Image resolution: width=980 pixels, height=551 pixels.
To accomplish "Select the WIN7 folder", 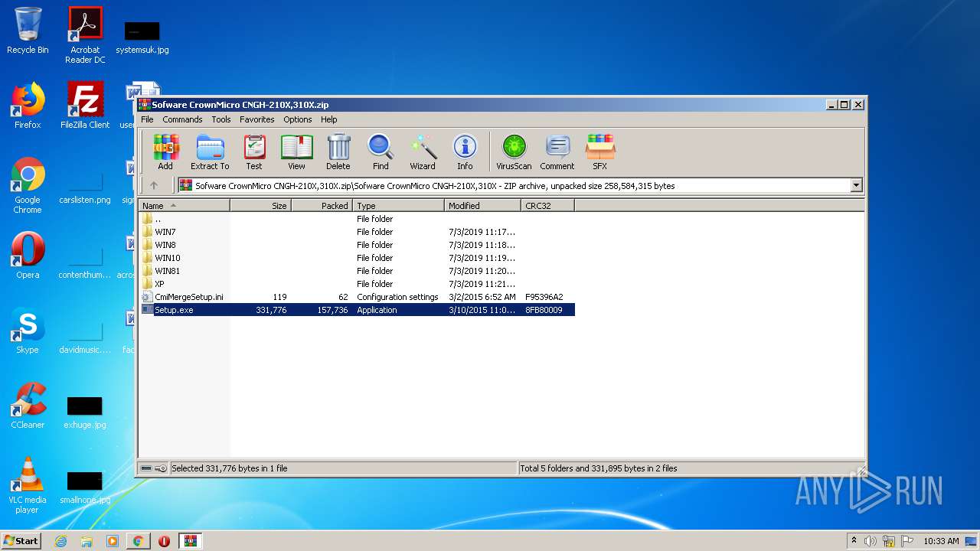I will [356, 232].
